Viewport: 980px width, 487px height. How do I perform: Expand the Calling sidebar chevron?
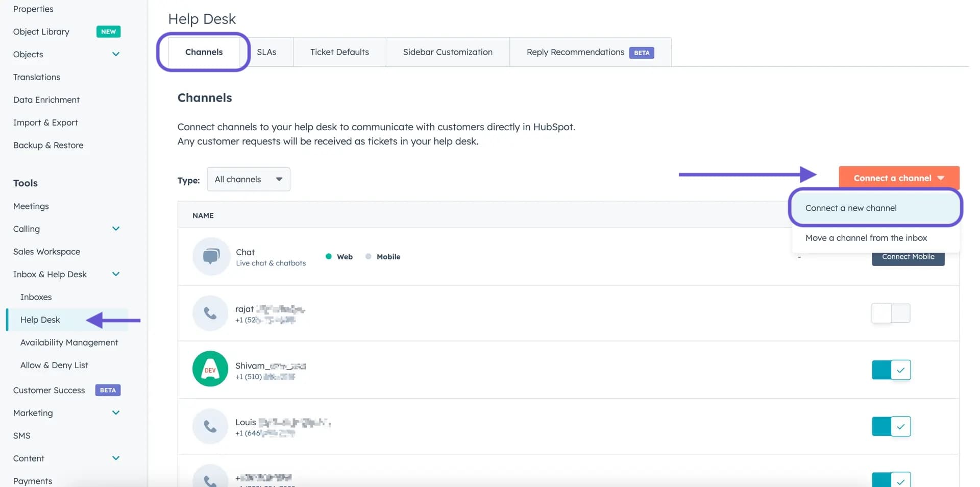coord(116,229)
